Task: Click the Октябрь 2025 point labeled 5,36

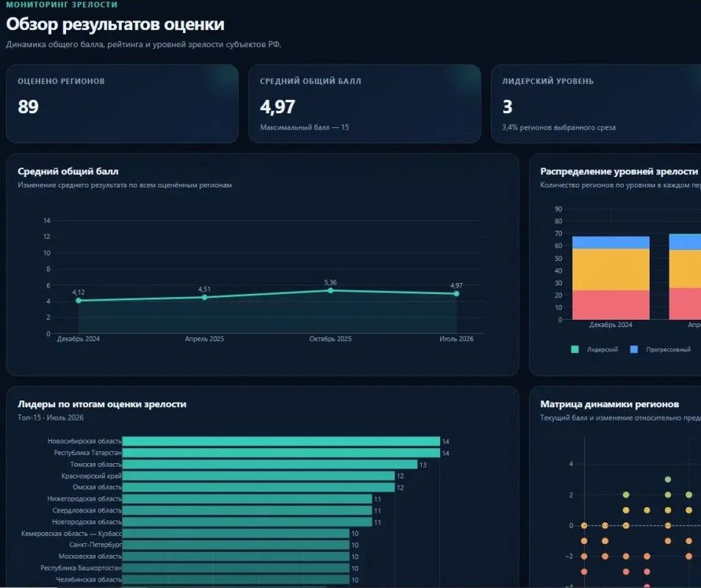Action: coord(331,290)
